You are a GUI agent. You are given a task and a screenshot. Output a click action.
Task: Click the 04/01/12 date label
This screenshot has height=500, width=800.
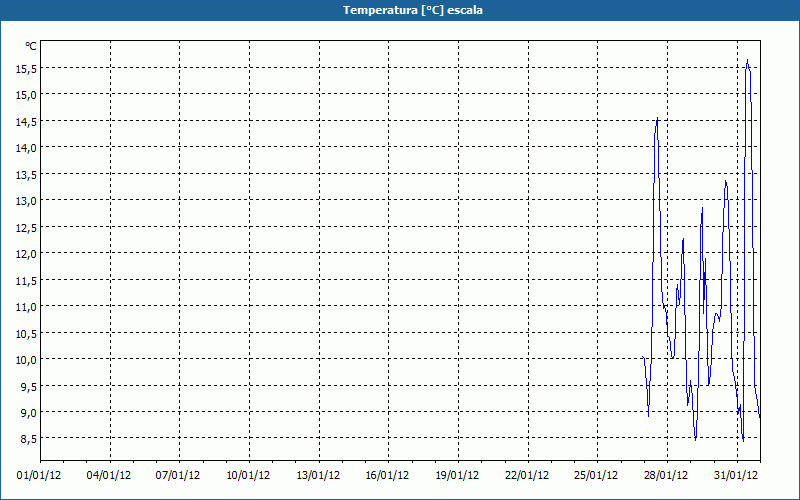109,476
